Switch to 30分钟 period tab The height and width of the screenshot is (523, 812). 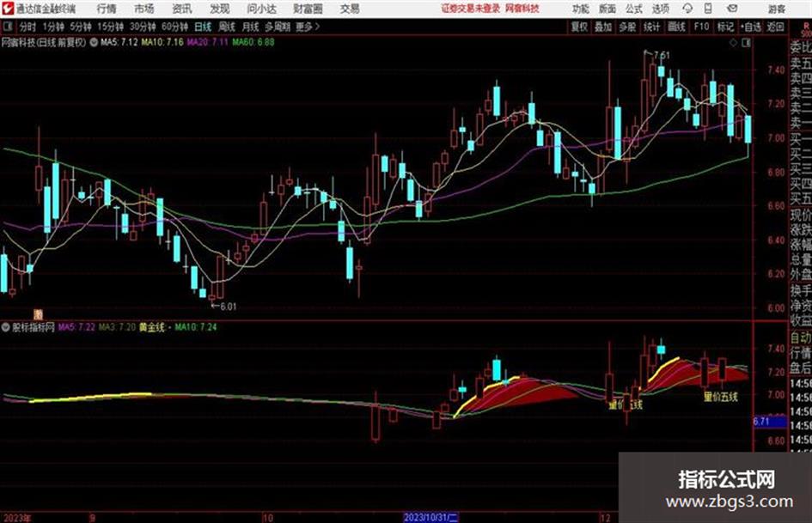coord(143,27)
